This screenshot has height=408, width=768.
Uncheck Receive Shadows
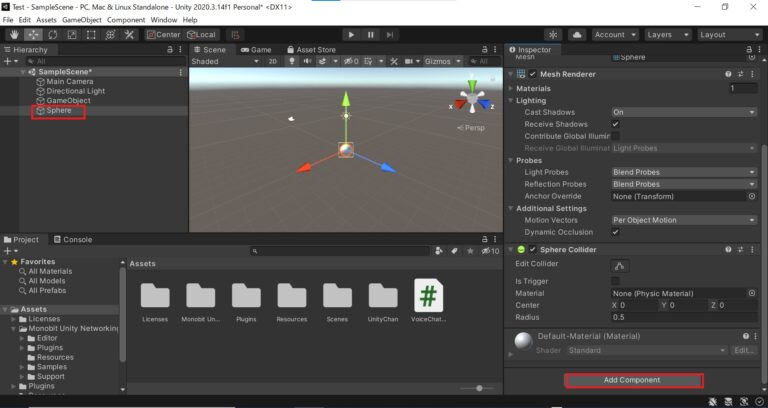pyautogui.click(x=615, y=124)
